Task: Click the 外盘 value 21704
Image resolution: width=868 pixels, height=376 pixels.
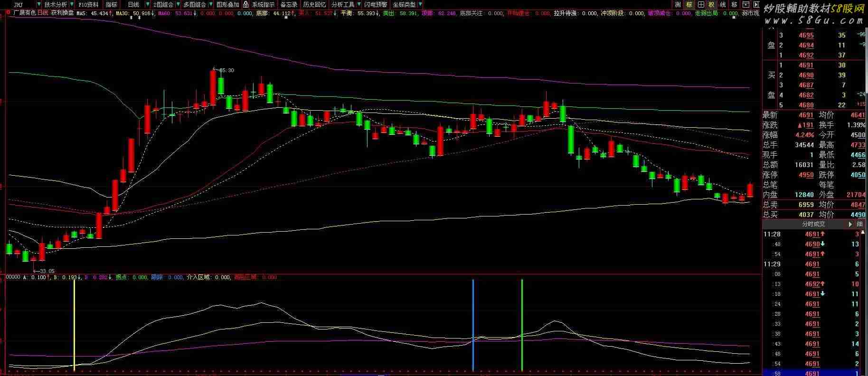Action: [856, 195]
